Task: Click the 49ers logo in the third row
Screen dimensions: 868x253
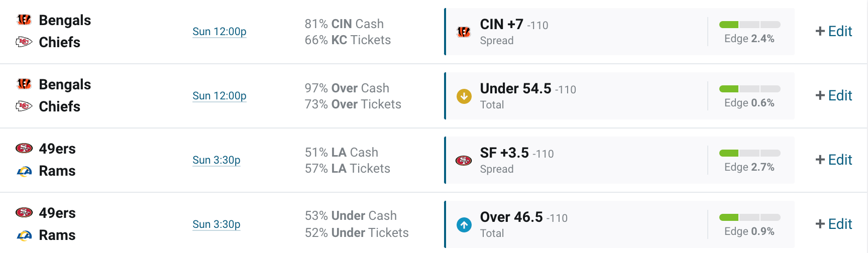Action: click(x=24, y=148)
